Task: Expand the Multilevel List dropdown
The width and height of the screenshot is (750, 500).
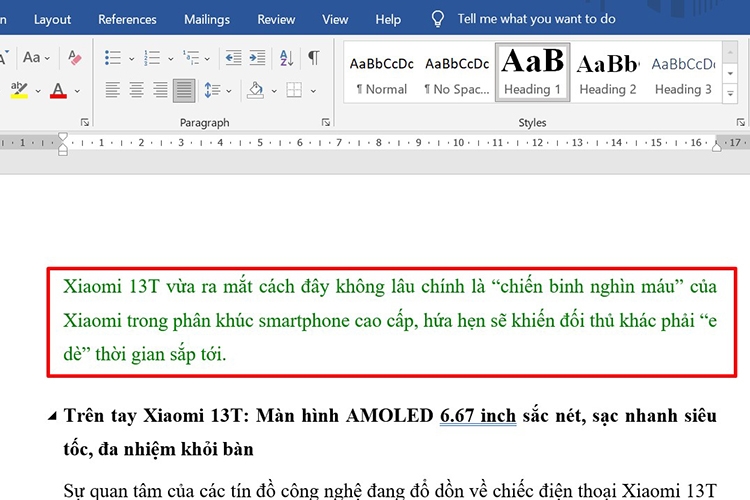Action: pyautogui.click(x=207, y=59)
